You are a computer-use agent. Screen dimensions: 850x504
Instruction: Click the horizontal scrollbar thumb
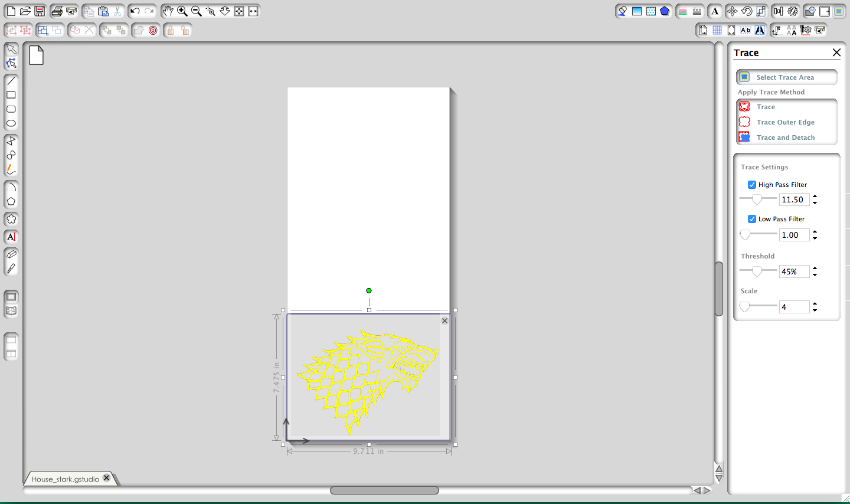click(384, 490)
